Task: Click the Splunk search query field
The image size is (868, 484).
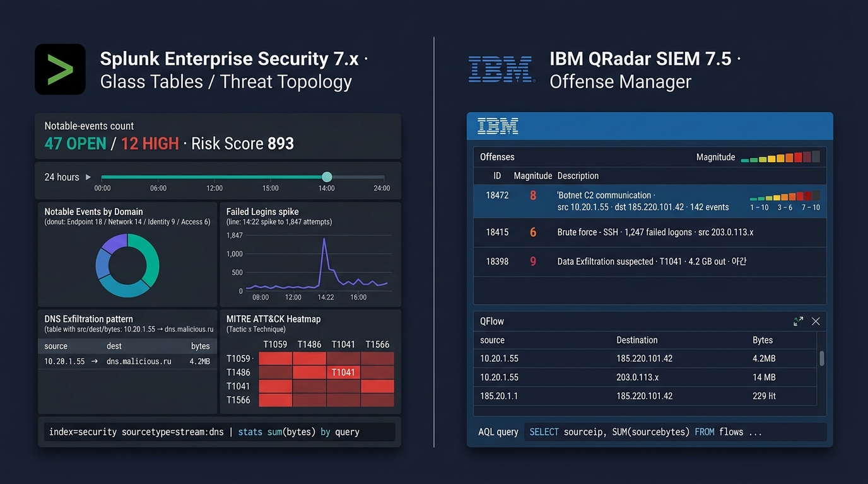Action: [x=220, y=432]
